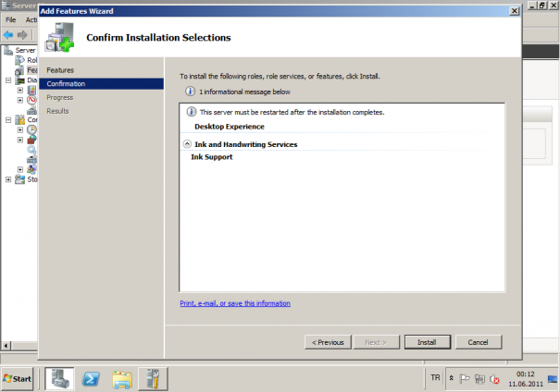Open the Action menu in Server Manager
This screenshot has height=392, width=560.
coord(31,19)
